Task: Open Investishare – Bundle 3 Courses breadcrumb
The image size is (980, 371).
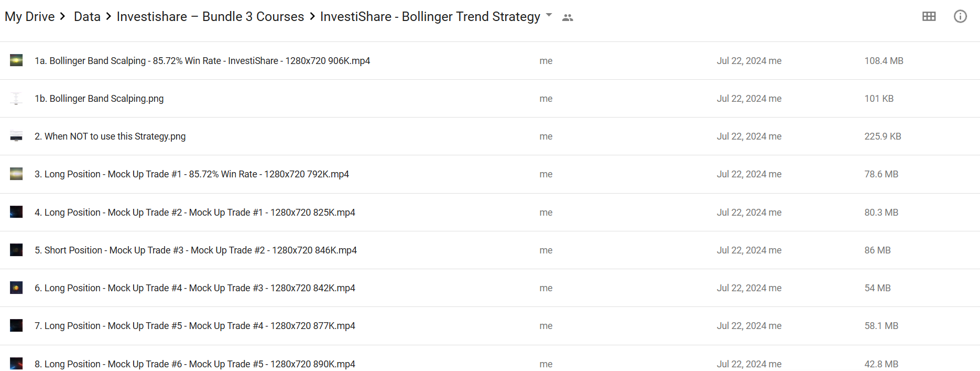Action: click(210, 17)
